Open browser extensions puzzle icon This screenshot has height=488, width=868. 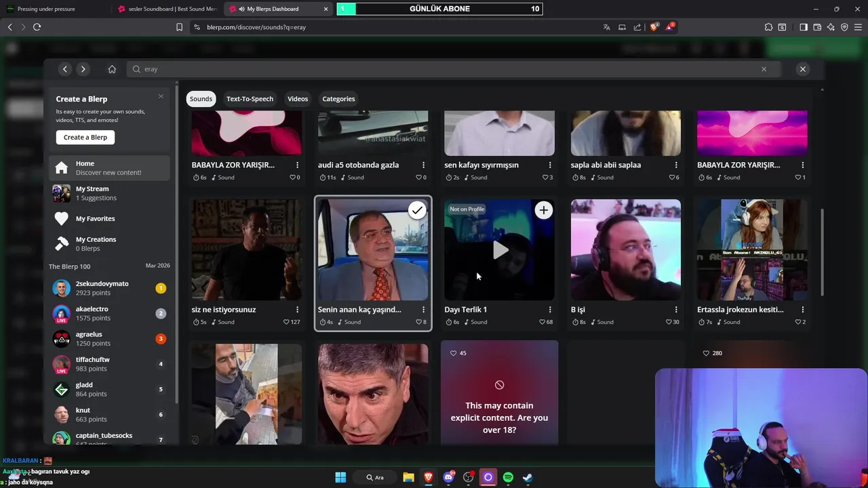768,27
